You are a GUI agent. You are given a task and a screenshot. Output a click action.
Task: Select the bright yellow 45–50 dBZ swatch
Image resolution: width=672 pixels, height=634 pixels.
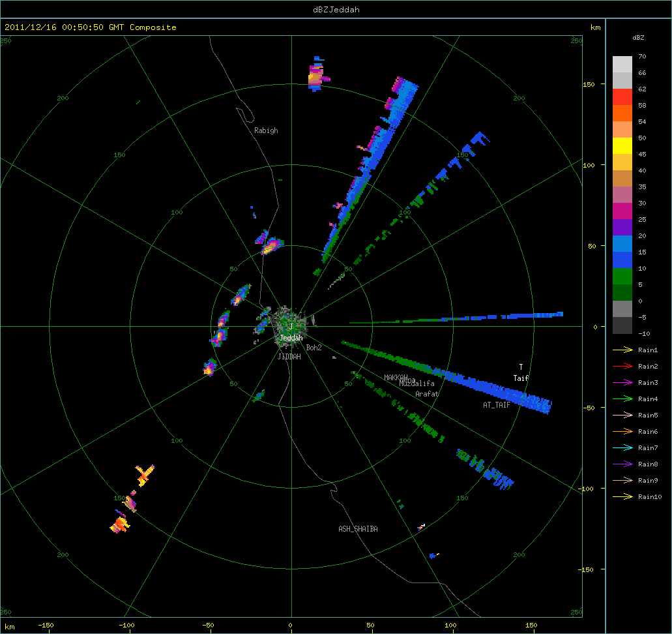tap(622, 146)
